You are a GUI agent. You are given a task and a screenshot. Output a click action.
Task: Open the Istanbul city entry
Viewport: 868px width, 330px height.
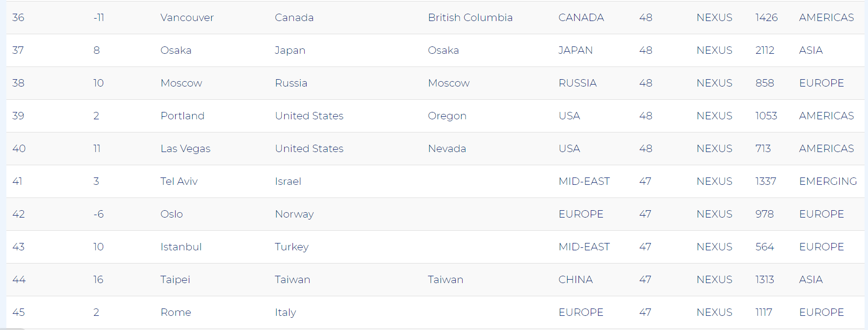(181, 247)
